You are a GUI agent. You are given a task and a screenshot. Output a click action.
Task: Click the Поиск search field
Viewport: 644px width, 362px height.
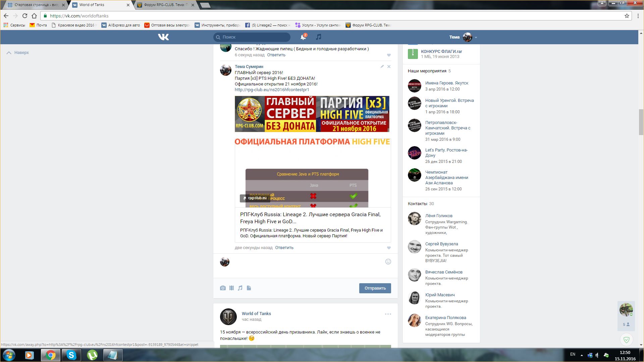[252, 37]
